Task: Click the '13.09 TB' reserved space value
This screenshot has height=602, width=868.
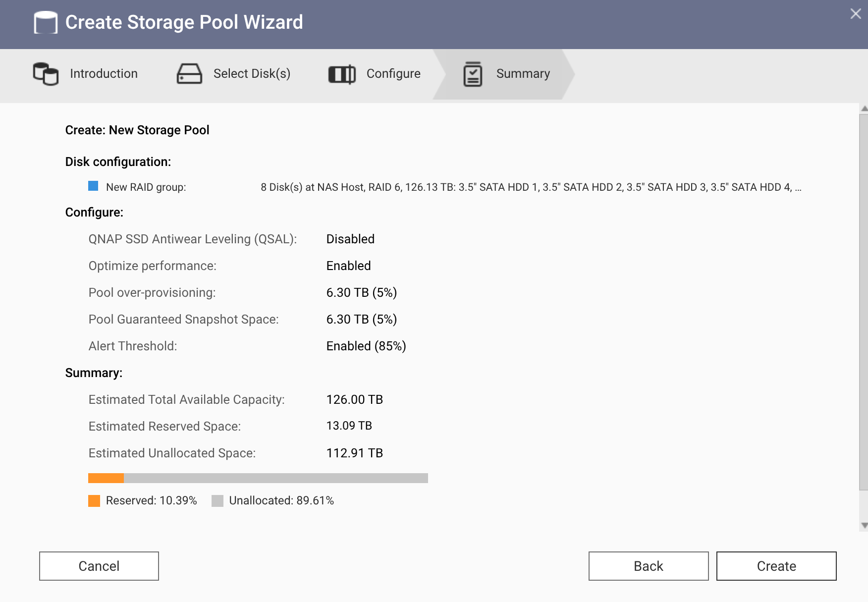Action: 349,426
